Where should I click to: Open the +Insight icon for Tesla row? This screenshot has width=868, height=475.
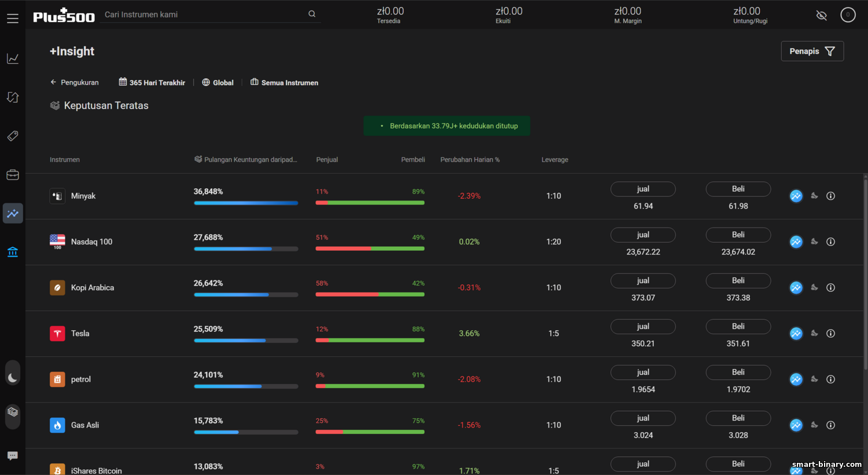coord(796,334)
